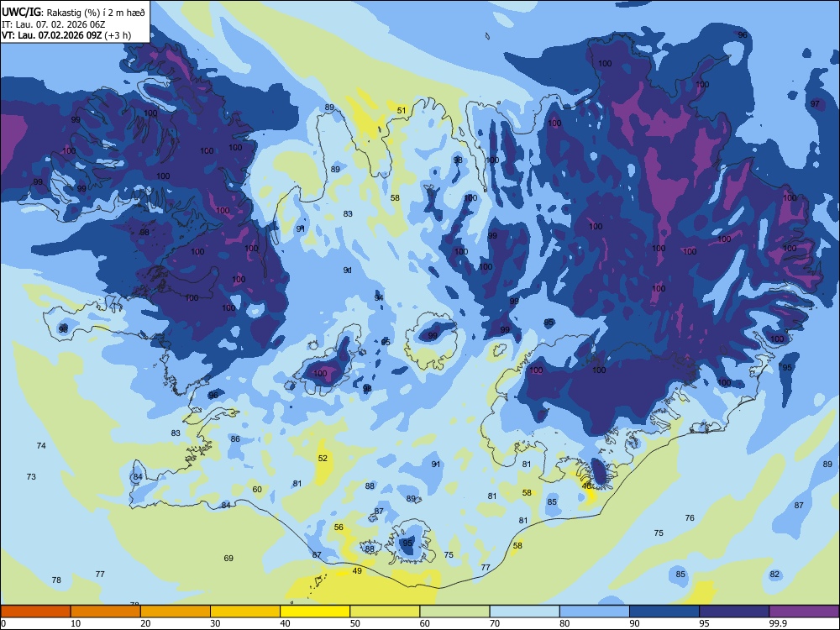
Task: Select the bright yellow 40–50 legend swatch
Action: pos(315,612)
